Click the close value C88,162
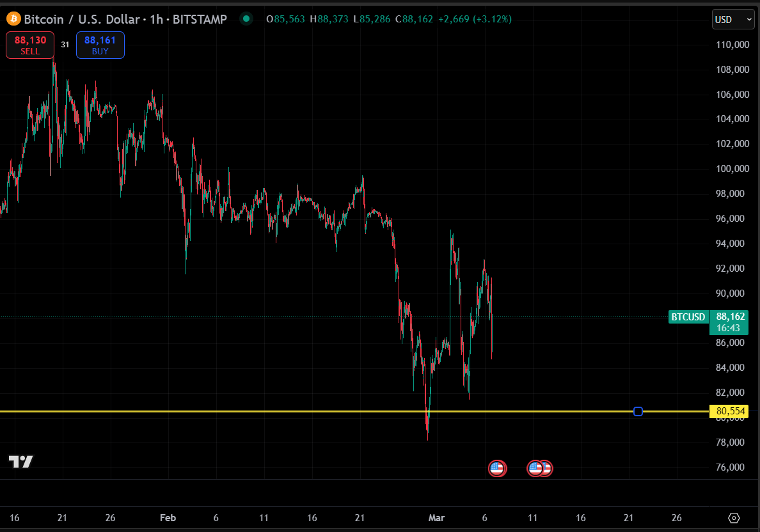The image size is (760, 532). [414, 19]
